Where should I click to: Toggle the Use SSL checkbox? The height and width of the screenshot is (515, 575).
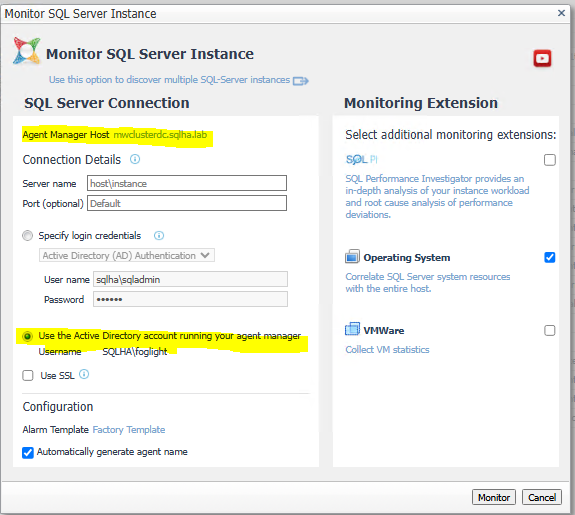(x=28, y=376)
